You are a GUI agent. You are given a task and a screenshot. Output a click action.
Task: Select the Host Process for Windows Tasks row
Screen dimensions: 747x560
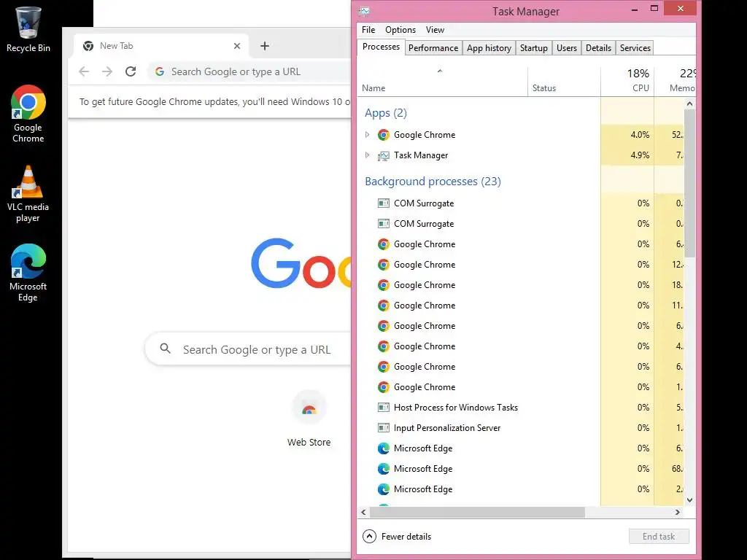click(522, 407)
